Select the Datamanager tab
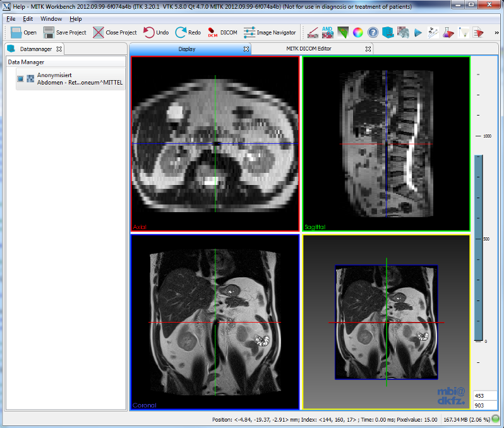 pos(35,49)
